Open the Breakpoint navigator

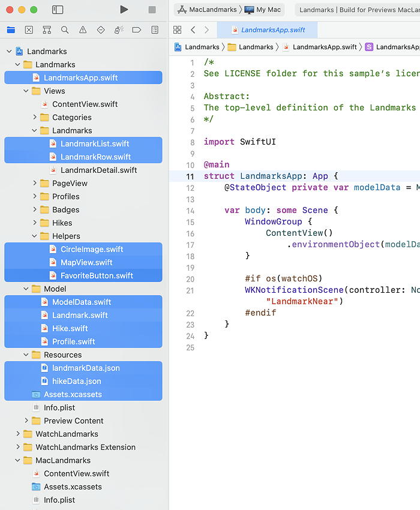137,30
